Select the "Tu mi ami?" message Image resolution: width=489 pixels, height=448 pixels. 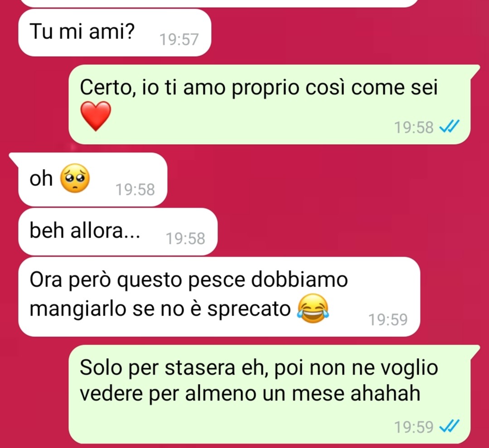tap(115, 33)
